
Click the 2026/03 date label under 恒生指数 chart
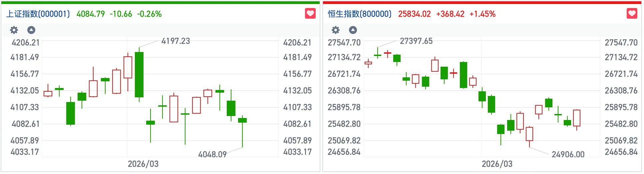[497, 164]
